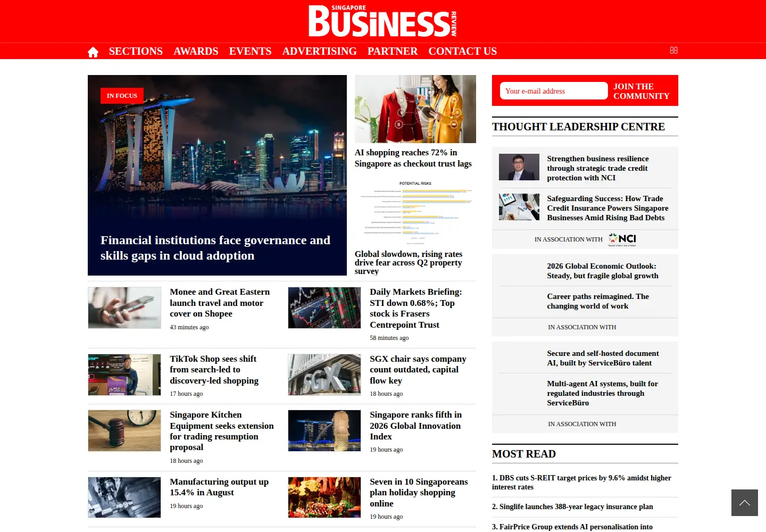The image size is (766, 532).
Task: Open TikTok Shop discovery-led shopping article
Action: (x=214, y=370)
